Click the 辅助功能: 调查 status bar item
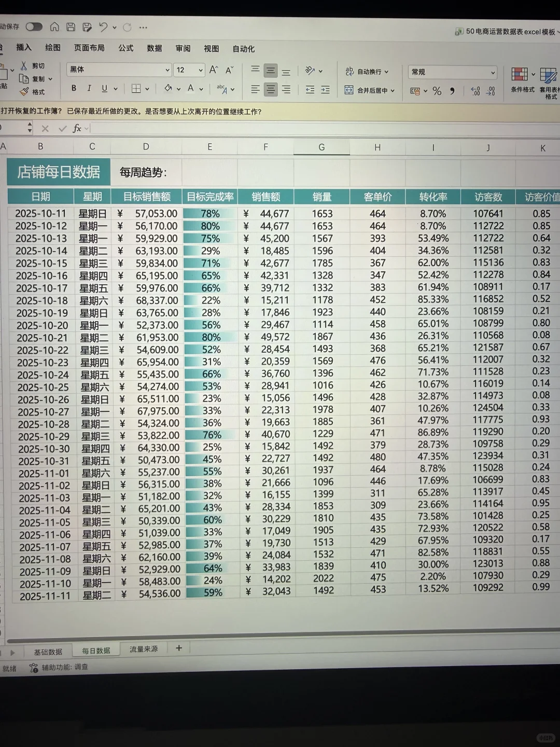The image size is (560, 747). 59,668
